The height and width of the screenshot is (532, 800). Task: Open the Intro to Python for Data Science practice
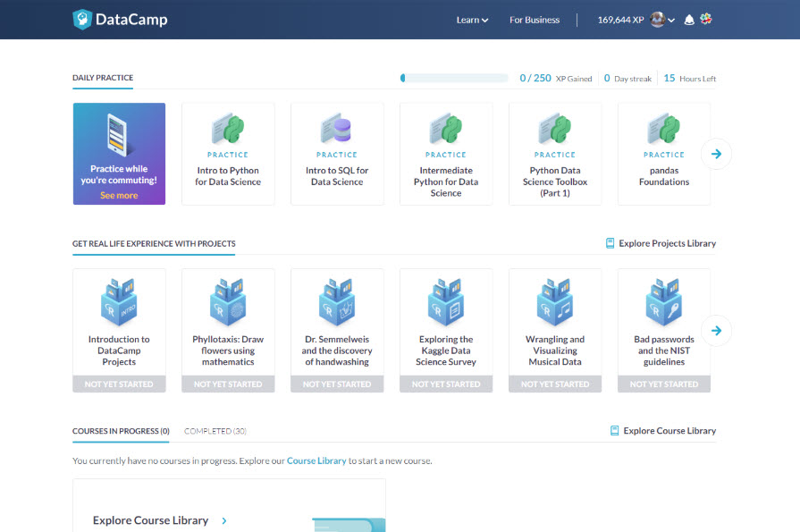pyautogui.click(x=228, y=153)
